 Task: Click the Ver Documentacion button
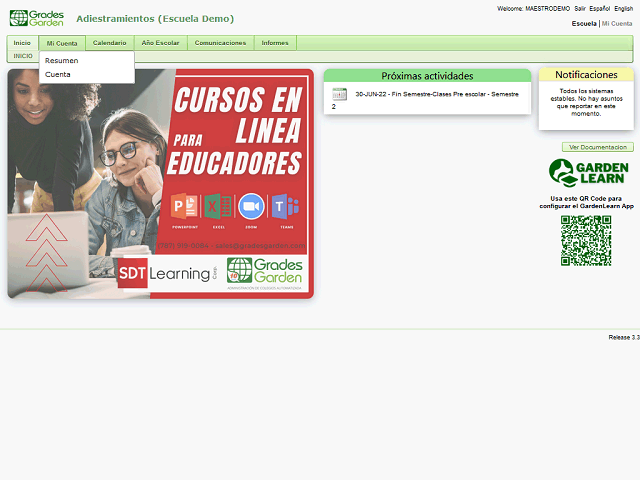pos(598,147)
